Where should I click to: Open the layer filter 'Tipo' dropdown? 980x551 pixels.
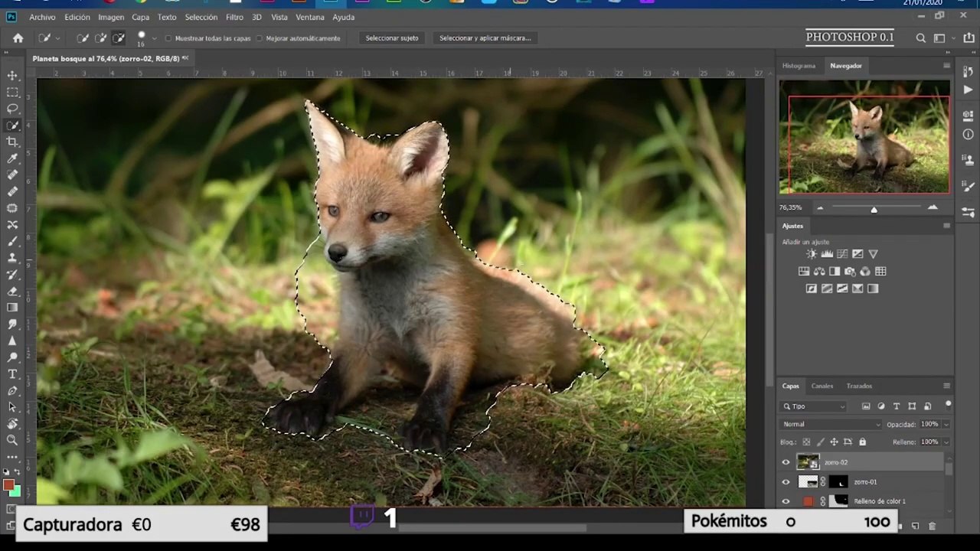(813, 406)
